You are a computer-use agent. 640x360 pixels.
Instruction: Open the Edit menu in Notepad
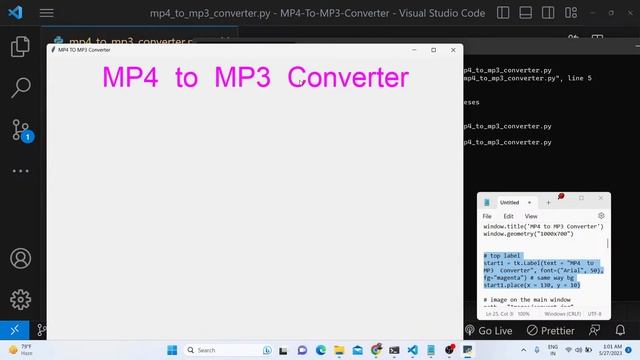(x=508, y=216)
